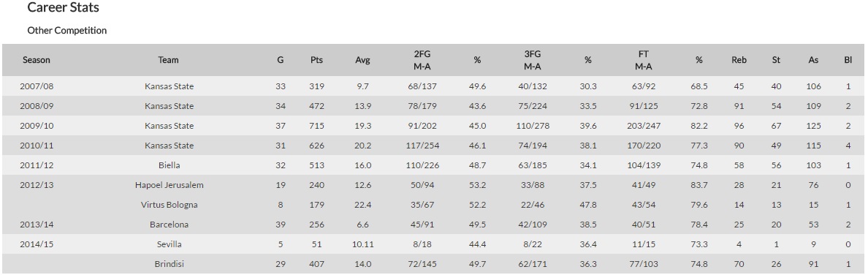Click the Avg column header
This screenshot has width=868, height=275.
(x=362, y=60)
